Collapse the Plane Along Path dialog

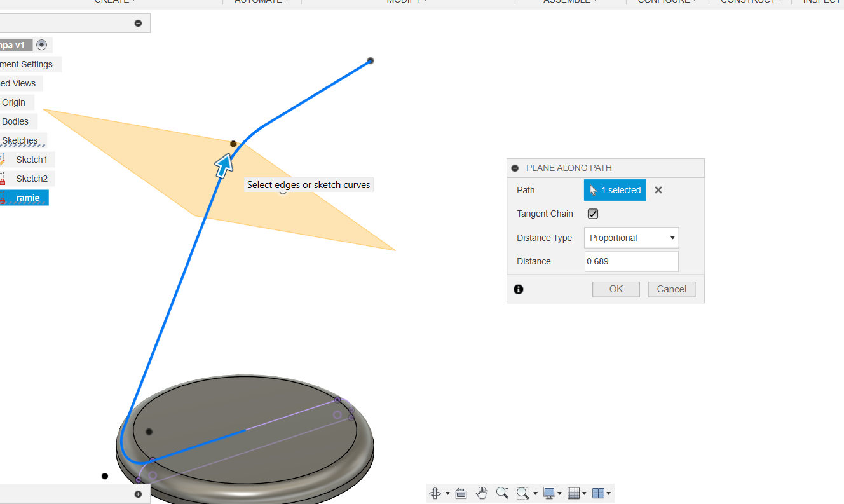click(515, 168)
